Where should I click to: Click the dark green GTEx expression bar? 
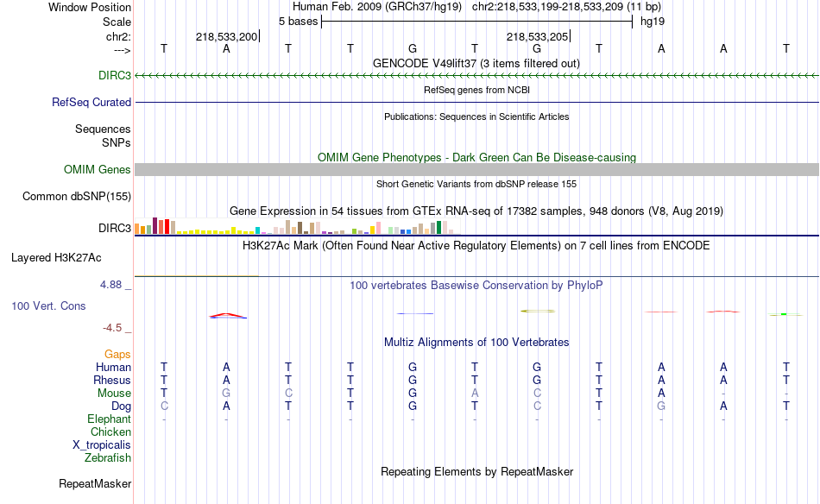point(439,228)
